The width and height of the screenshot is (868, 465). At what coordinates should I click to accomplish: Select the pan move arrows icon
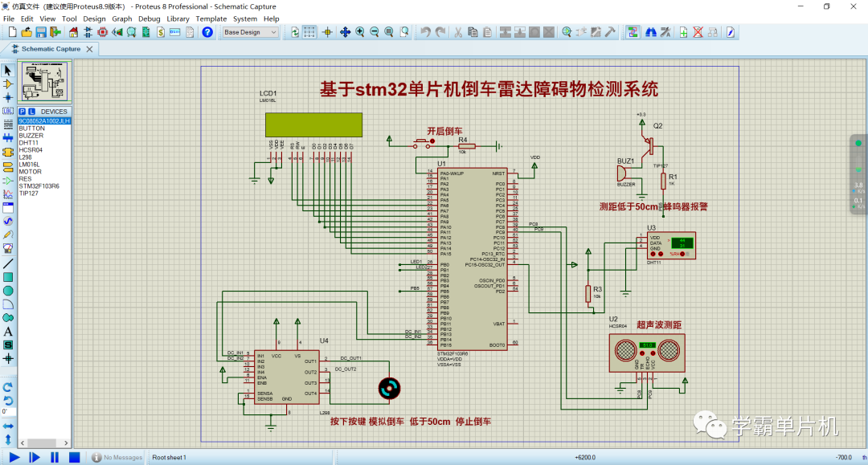click(x=345, y=33)
